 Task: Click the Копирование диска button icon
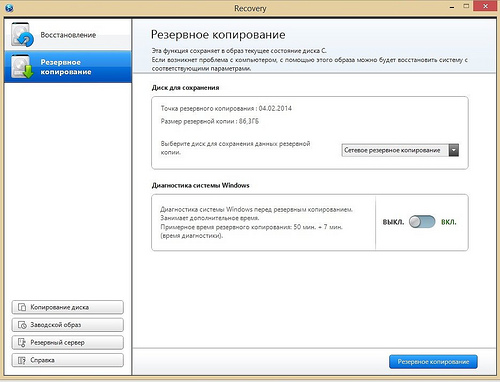[x=22, y=307]
